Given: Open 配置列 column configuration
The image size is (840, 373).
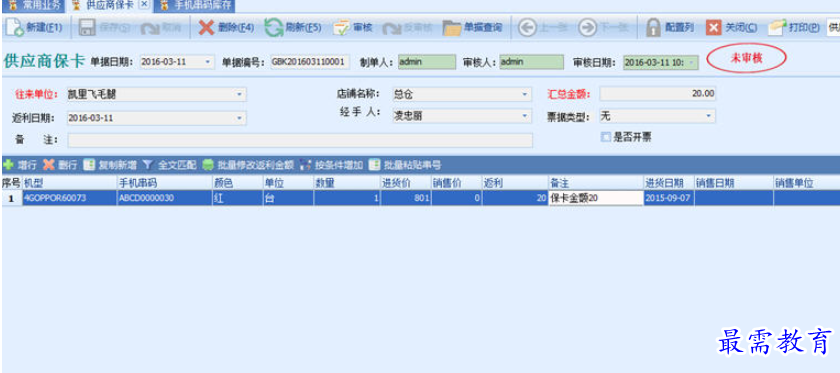Looking at the screenshot, I should pos(670,27).
